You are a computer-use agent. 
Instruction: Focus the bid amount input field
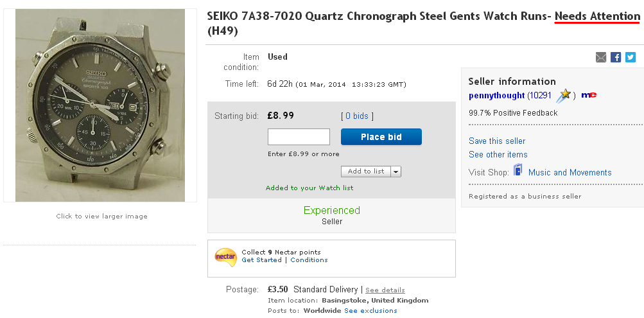299,137
